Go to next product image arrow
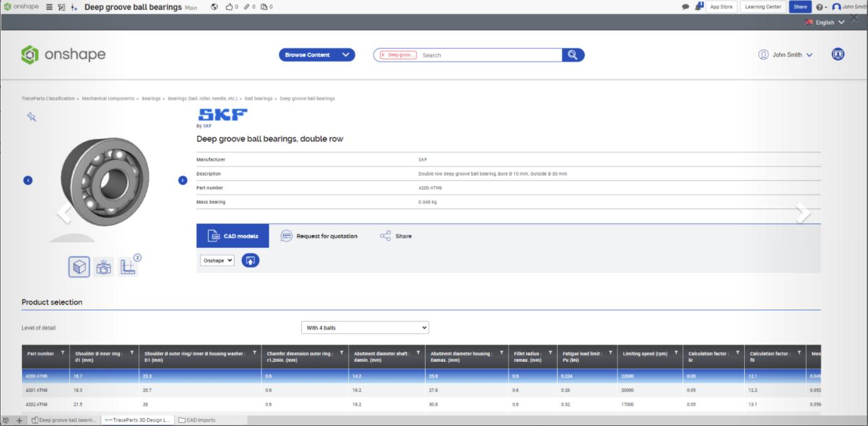 tap(183, 181)
